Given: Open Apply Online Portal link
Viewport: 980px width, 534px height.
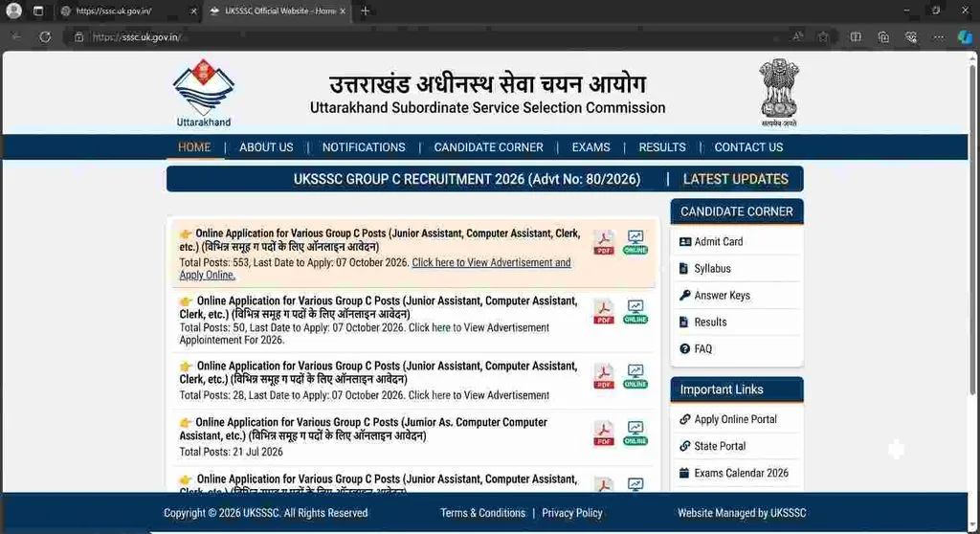Looking at the screenshot, I should tap(737, 419).
